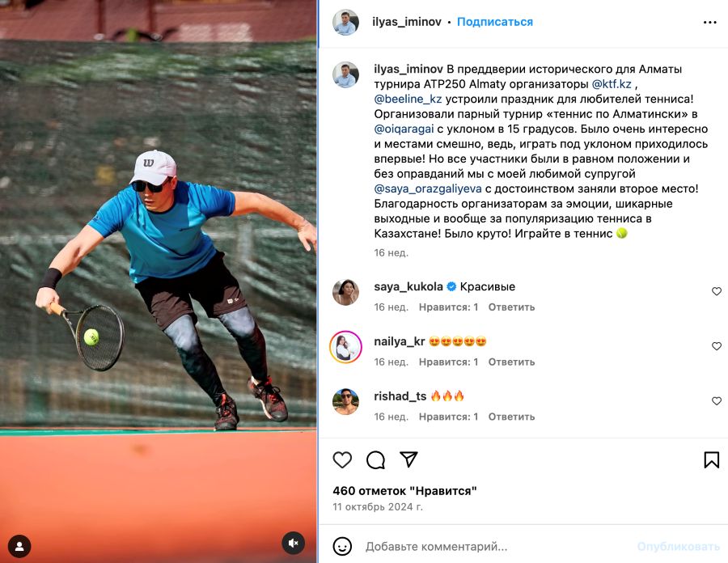Open ilyas_iminov header profile picture
The height and width of the screenshot is (563, 728).
click(346, 22)
